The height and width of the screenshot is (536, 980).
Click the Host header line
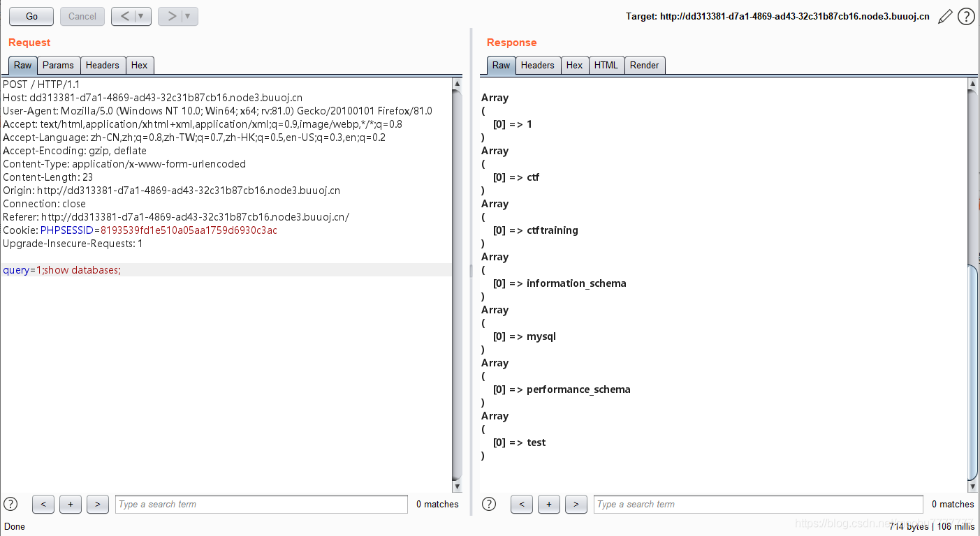[x=152, y=98]
